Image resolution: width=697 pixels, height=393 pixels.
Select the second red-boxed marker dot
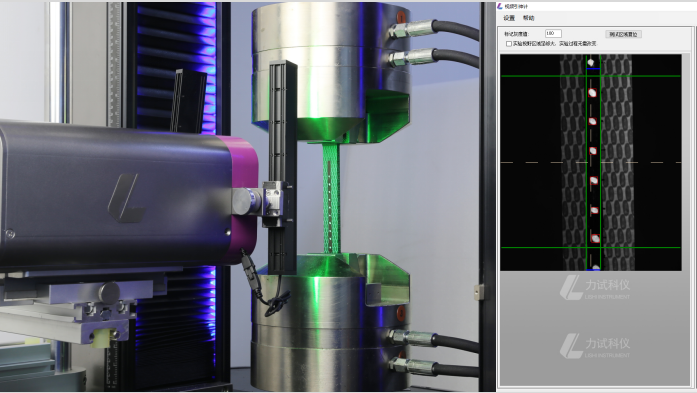pyautogui.click(x=593, y=92)
